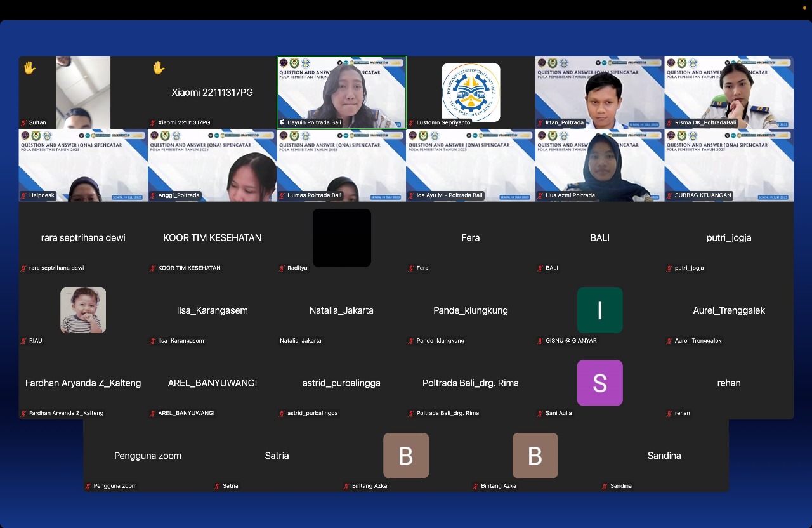Click muted mic icon beside Helpdesk label

[x=24, y=195]
